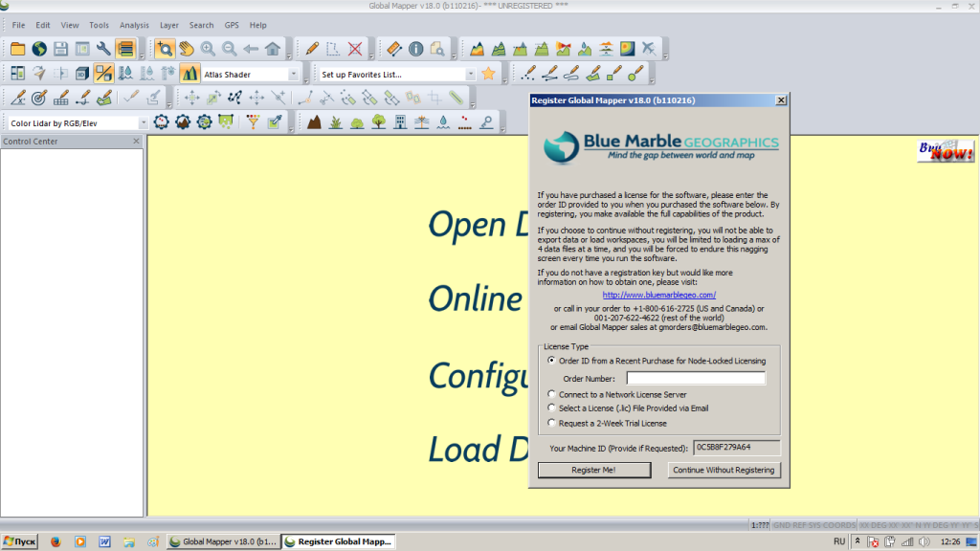
Task: Go to full view with home icon
Action: (273, 49)
